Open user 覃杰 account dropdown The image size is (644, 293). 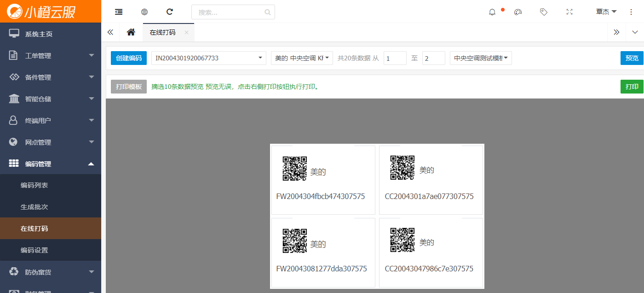606,12
